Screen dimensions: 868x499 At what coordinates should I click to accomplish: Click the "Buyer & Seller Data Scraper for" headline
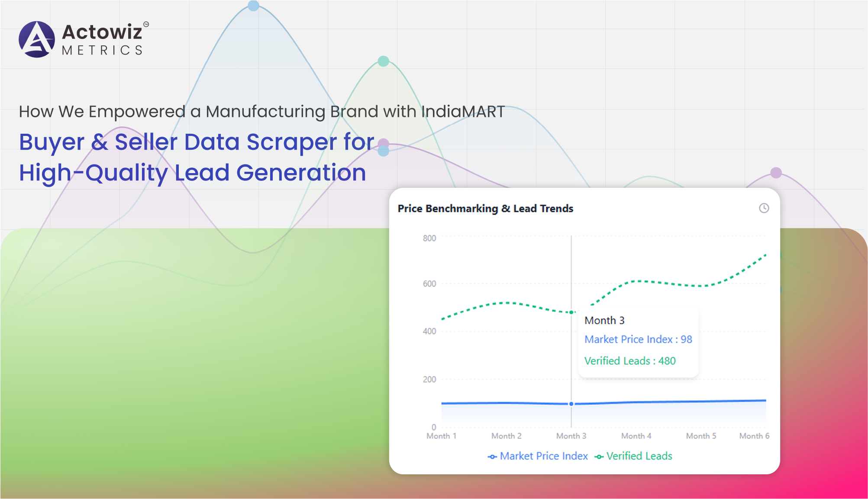[x=197, y=142]
